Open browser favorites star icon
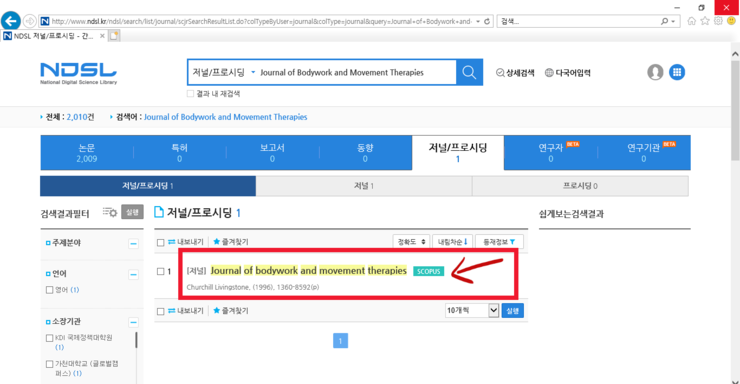740x384 pixels. pos(705,21)
